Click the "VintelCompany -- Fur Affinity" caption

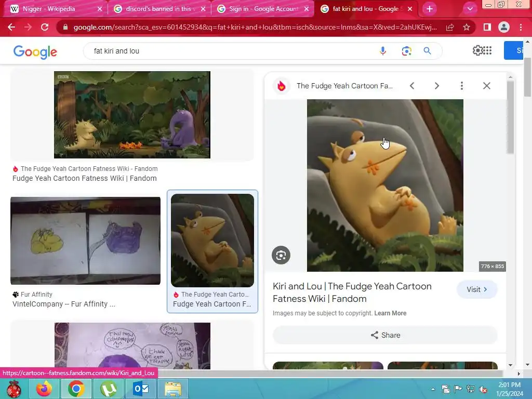tap(64, 304)
